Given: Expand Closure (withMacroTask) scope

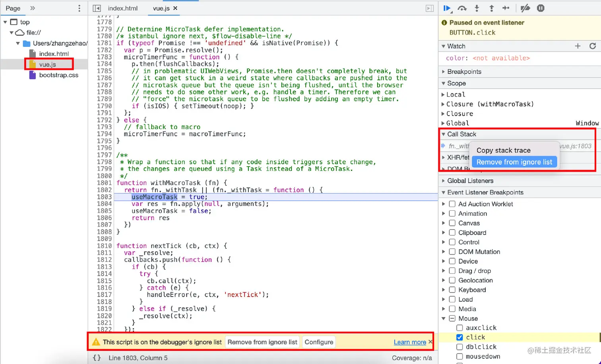Looking at the screenshot, I should 443,104.
